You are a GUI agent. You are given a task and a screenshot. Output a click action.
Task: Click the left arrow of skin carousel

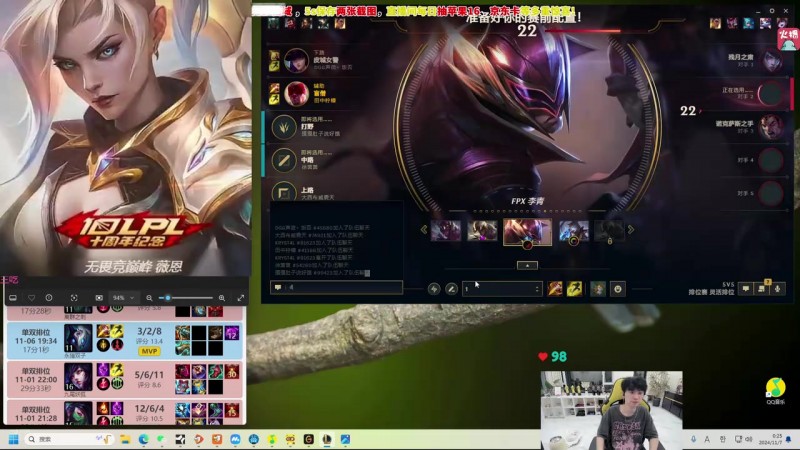click(423, 230)
